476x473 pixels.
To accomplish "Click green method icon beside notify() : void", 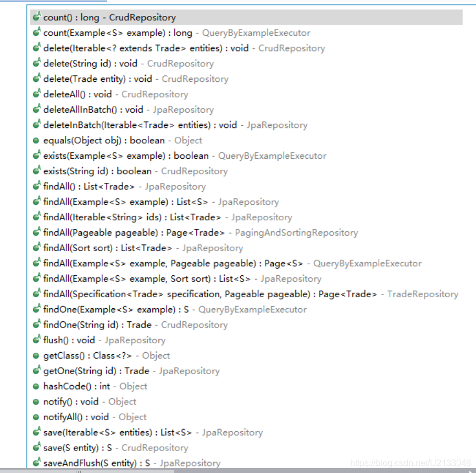I will (x=36, y=402).
